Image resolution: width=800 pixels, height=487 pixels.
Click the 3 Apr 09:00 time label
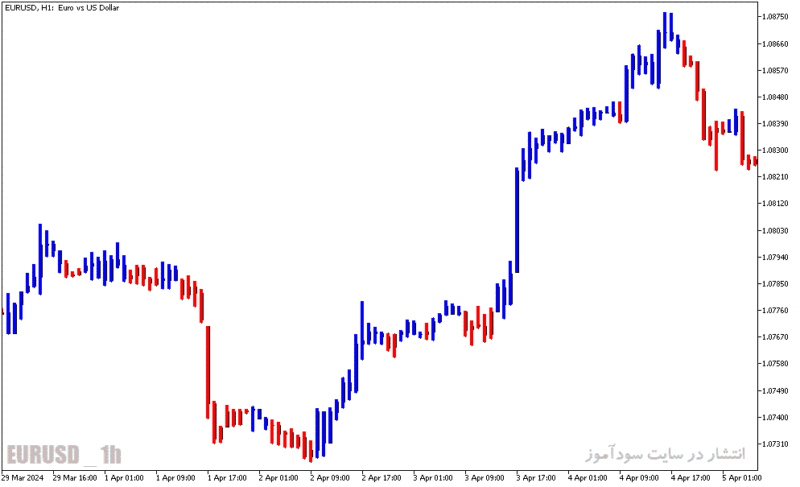click(x=485, y=478)
